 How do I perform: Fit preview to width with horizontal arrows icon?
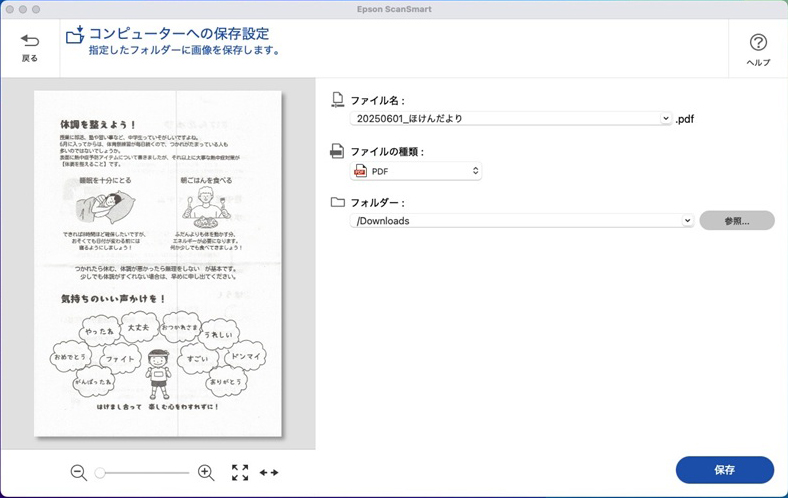[269, 472]
